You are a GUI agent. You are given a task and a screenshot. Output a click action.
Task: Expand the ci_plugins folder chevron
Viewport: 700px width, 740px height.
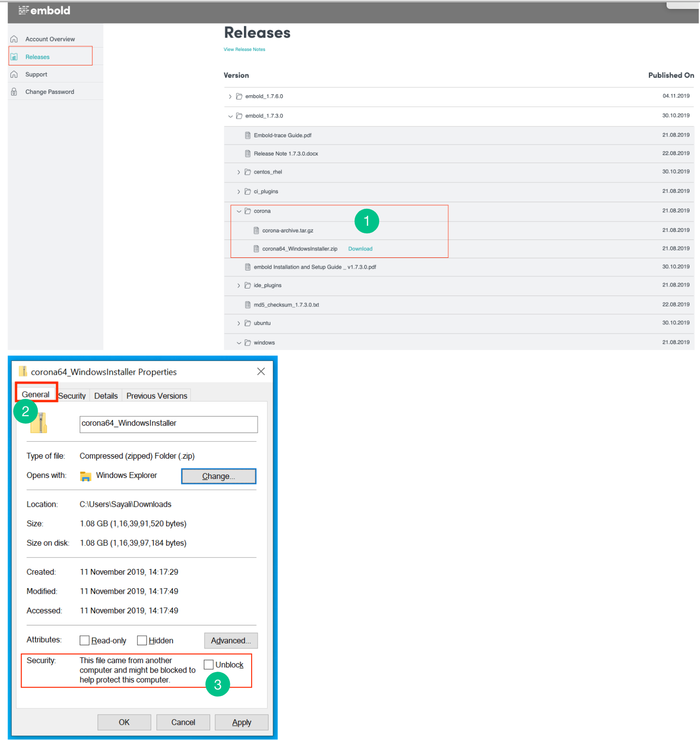pyautogui.click(x=238, y=192)
